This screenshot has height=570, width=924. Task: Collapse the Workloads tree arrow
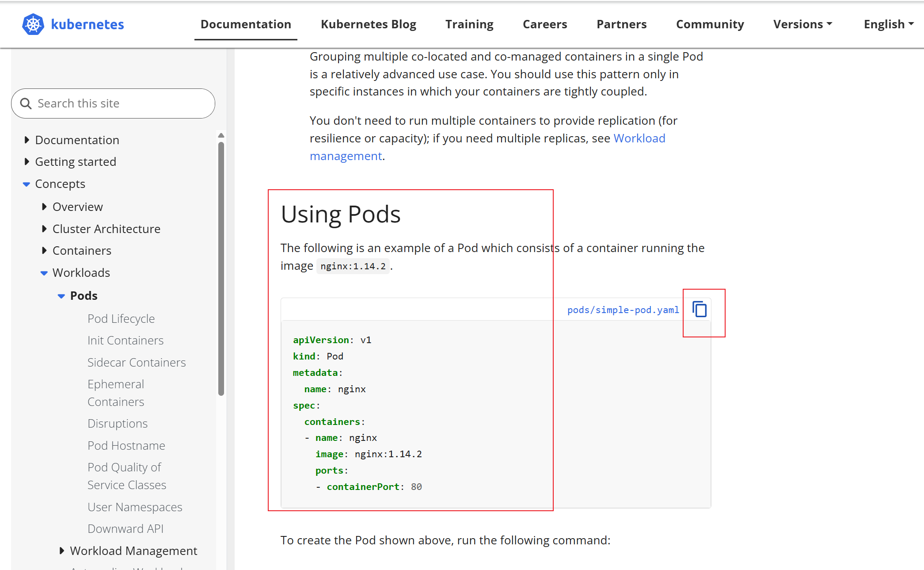click(44, 273)
